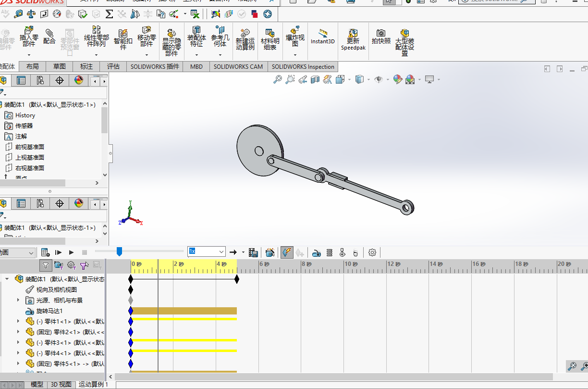
Task: Open 材料明细表 (Bill of Materials) tool
Action: 270,39
